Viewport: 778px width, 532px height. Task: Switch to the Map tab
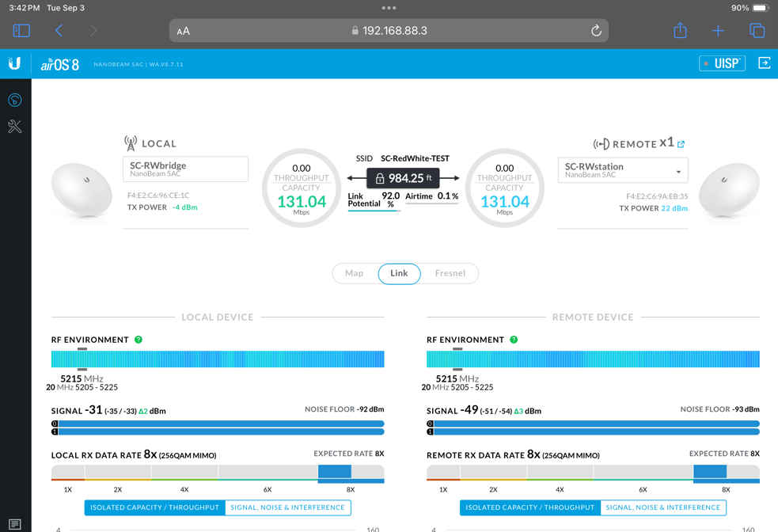click(x=354, y=273)
